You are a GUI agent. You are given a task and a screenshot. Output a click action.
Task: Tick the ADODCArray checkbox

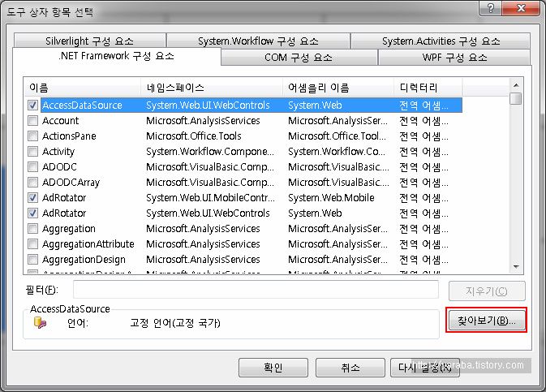coord(32,183)
